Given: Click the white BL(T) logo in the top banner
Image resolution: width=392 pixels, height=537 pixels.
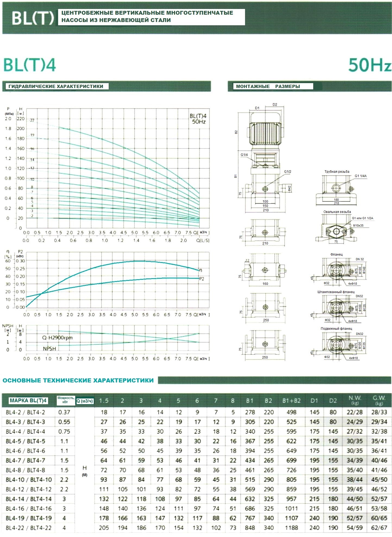Looking at the screenshot, I should coord(33,18).
